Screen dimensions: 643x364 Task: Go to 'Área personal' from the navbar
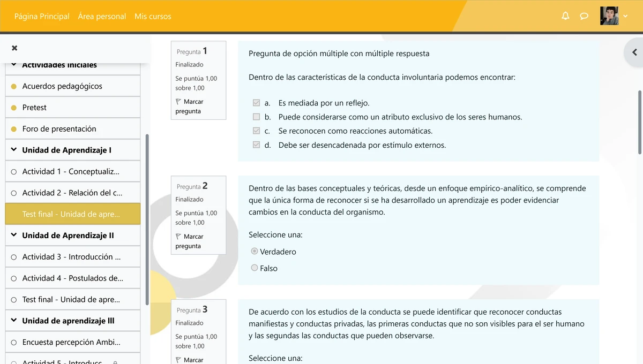coord(102,16)
